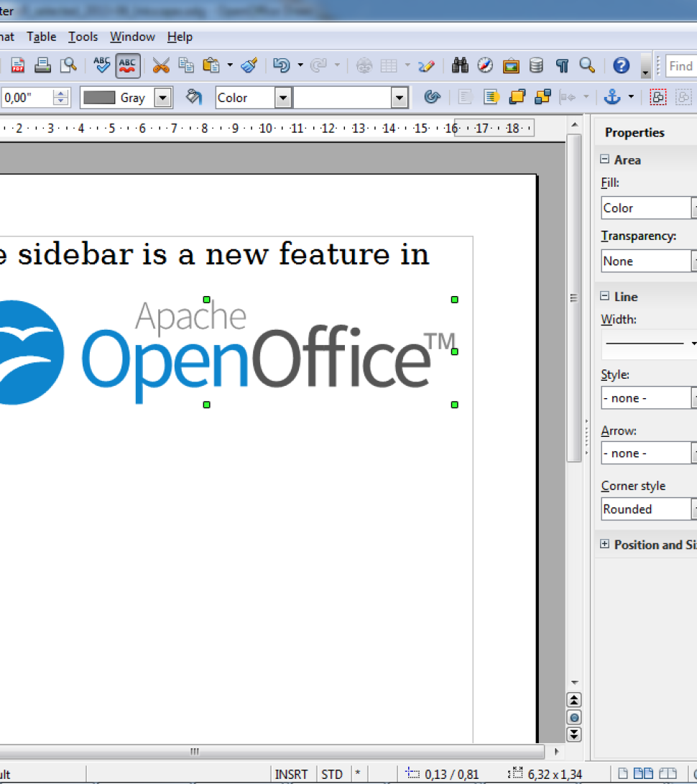This screenshot has width=697, height=784.
Task: Click Bring to Front
Action: pyautogui.click(x=517, y=97)
